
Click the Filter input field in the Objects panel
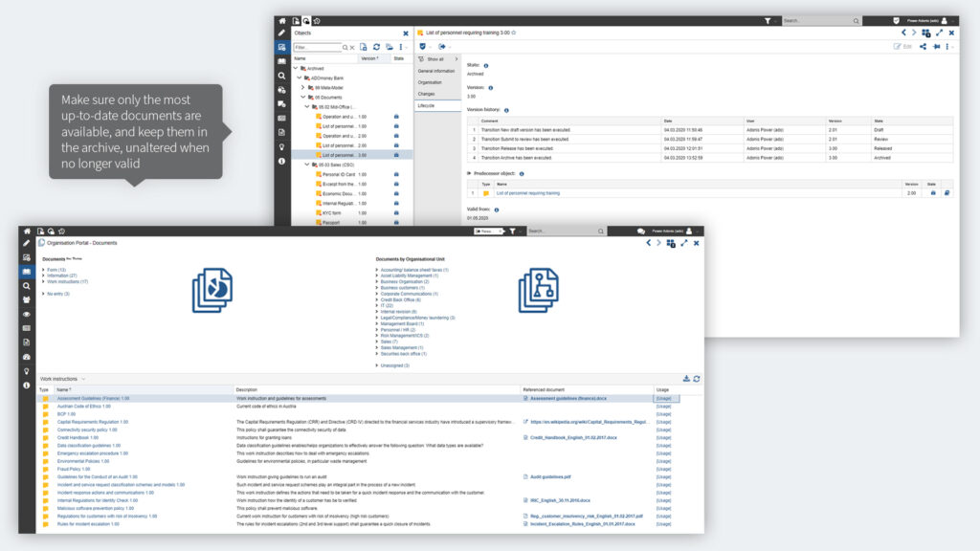316,46
